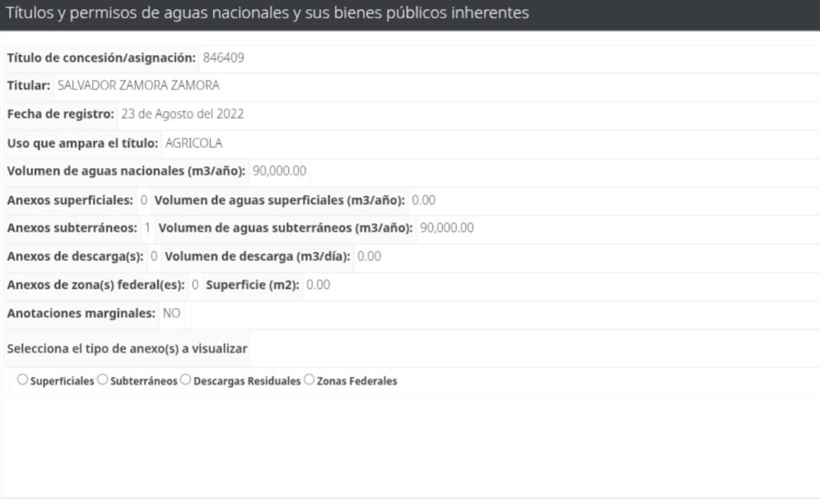
Task: Choose the Descargas Residuales radio option
Action: (186, 380)
